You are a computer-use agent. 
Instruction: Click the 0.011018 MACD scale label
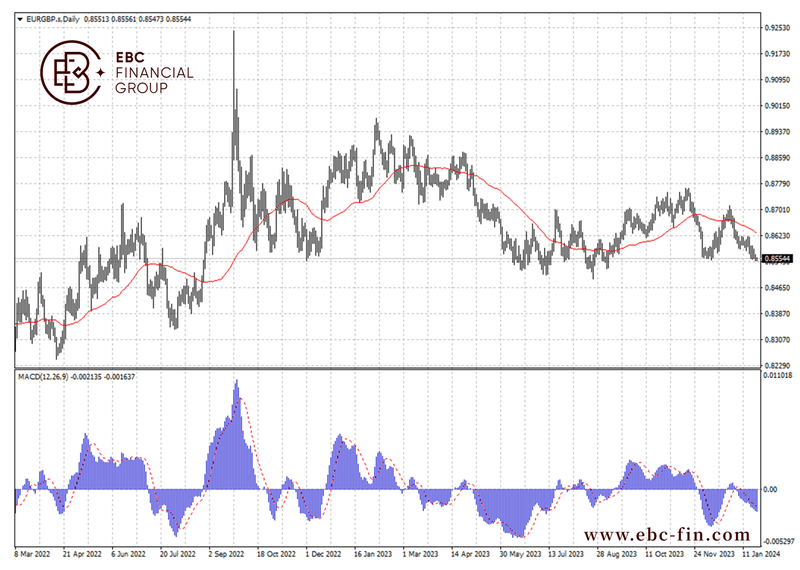(778, 376)
